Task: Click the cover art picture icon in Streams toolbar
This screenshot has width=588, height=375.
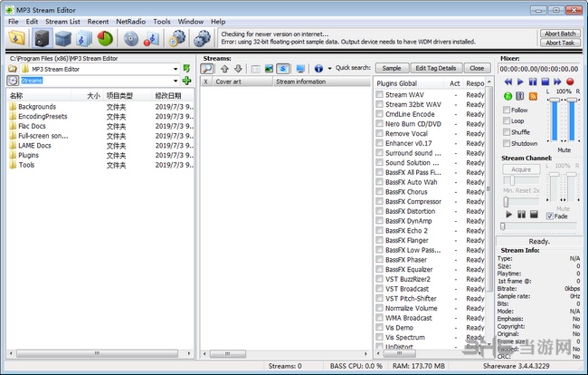Action: [x=269, y=68]
